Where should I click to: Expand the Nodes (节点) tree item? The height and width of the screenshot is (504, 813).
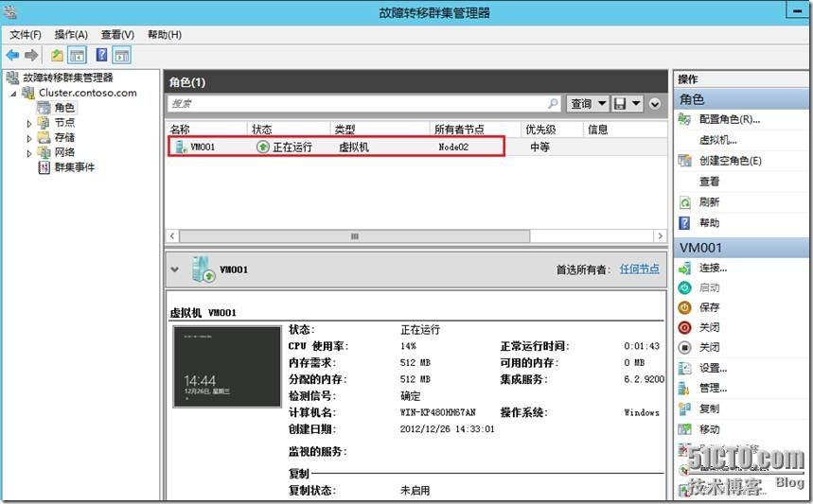click(x=29, y=124)
